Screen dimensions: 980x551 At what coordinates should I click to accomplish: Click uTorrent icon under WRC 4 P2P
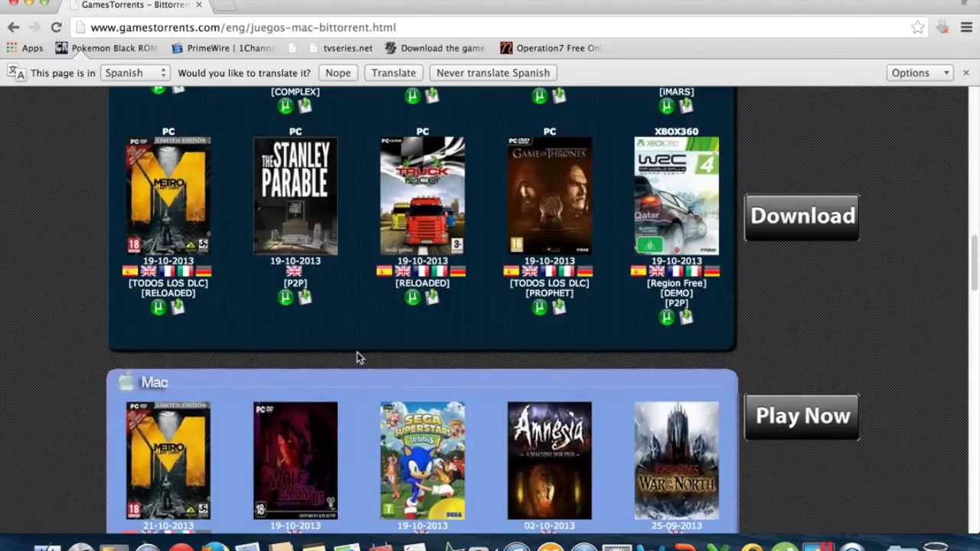(x=667, y=317)
